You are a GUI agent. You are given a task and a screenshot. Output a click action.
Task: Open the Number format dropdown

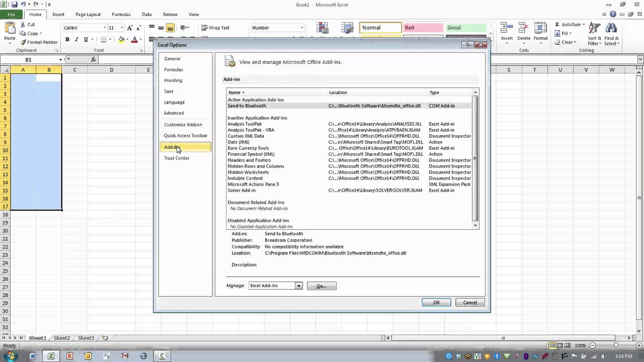pyautogui.click(x=302, y=28)
